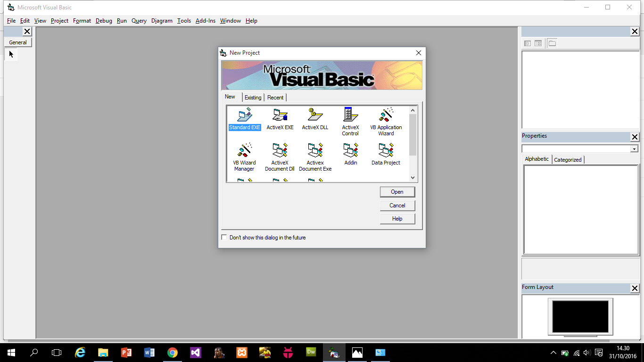Switch to Categorized properties tab
644x362 pixels.
tap(568, 160)
